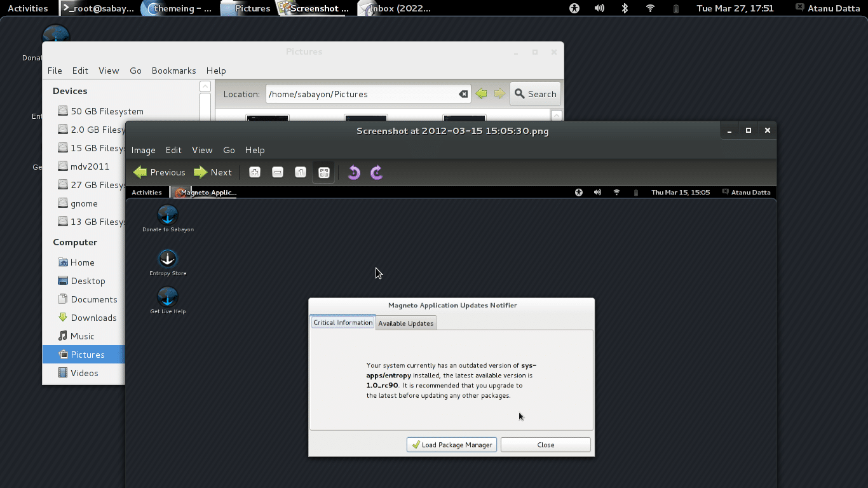Image resolution: width=868 pixels, height=488 pixels.
Task: Zoom out of the screenshot image
Action: pos(278,172)
